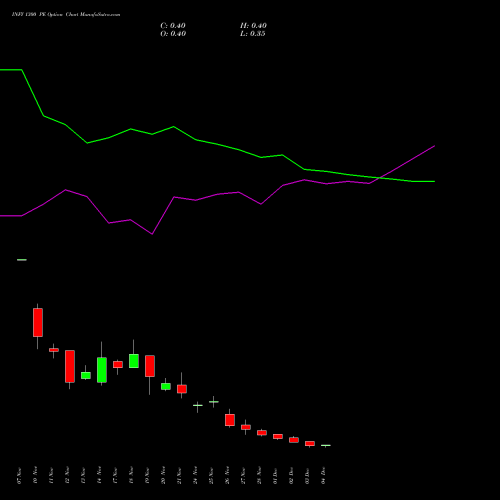The height and width of the screenshot is (500, 500).
Task: Select the 24 Nov date label
Action: coord(195,476)
